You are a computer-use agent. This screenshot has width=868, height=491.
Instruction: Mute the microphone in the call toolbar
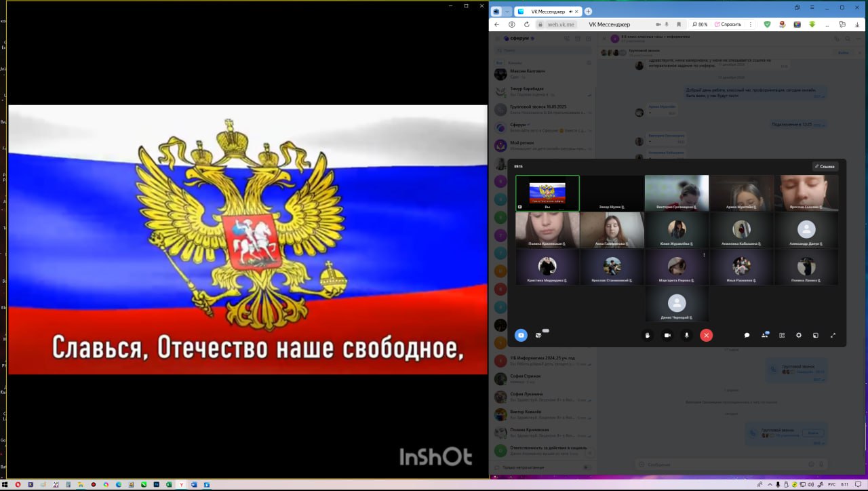(686, 335)
